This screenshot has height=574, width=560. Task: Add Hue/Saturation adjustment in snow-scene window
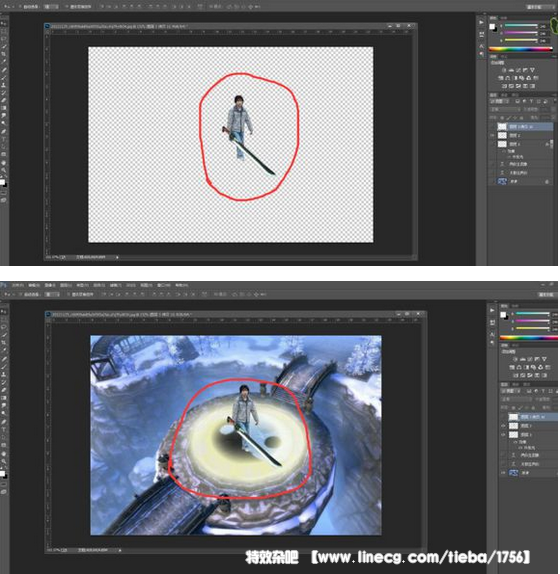pos(512,367)
